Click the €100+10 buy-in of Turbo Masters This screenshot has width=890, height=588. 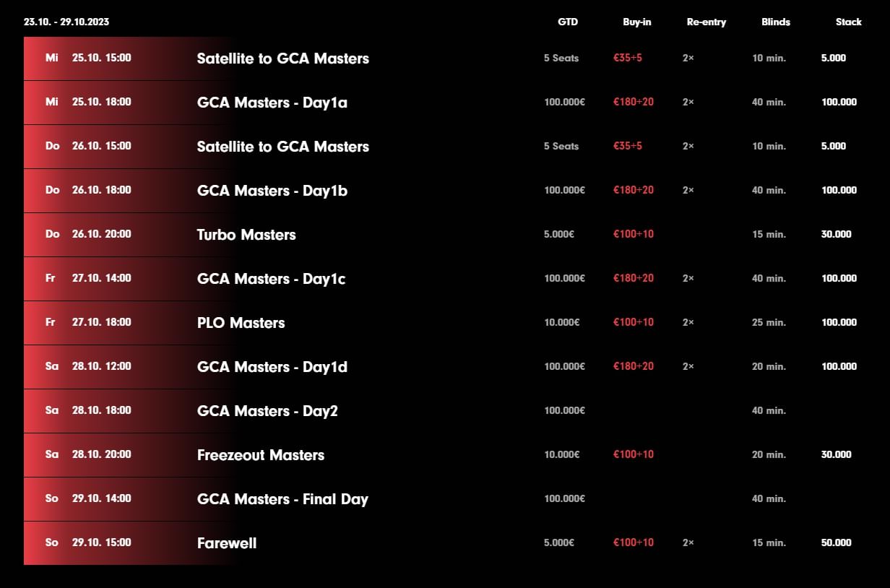(633, 234)
